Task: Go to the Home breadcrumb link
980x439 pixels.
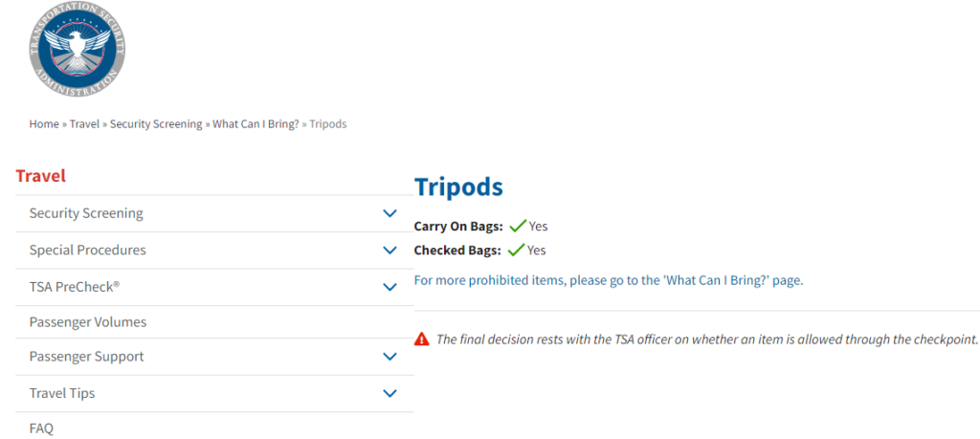Action: [44, 123]
